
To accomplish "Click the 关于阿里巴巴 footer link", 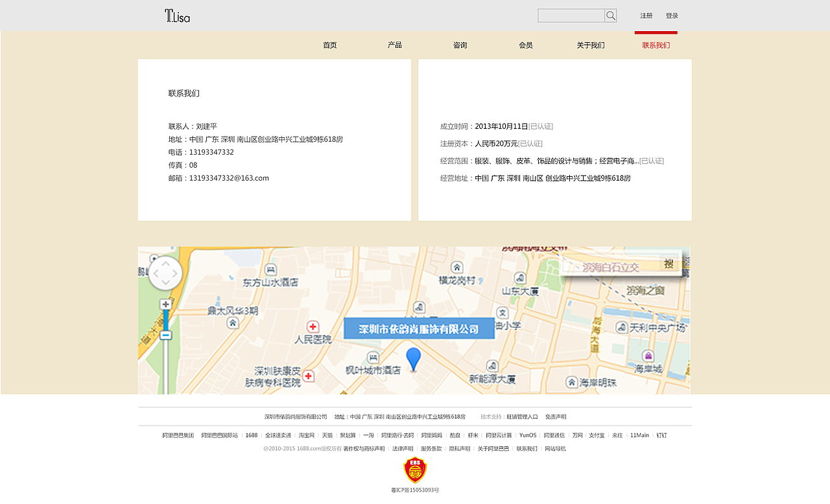I will click(x=493, y=448).
